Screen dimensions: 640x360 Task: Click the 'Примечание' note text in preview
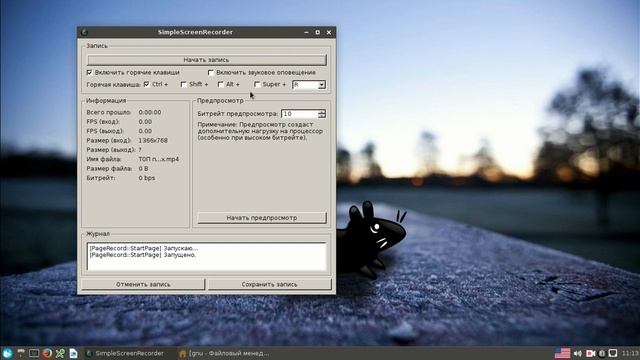(x=260, y=131)
